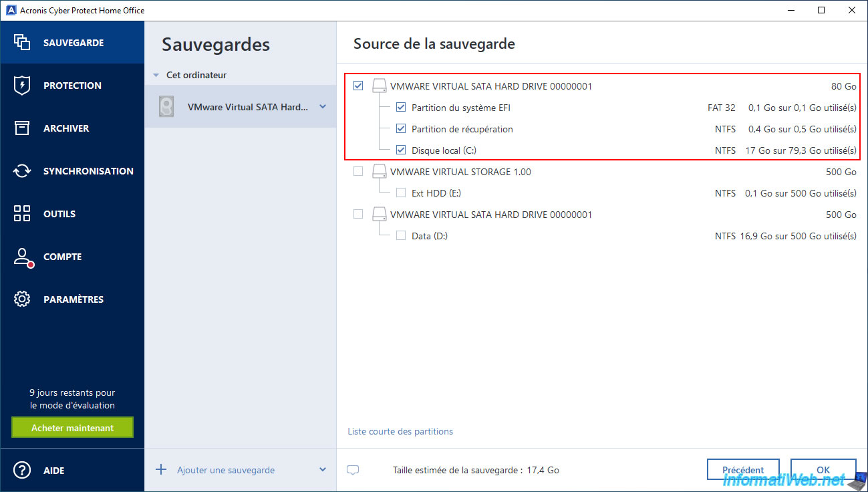Open the Sauvegarde section icon
The image size is (868, 492).
22,42
